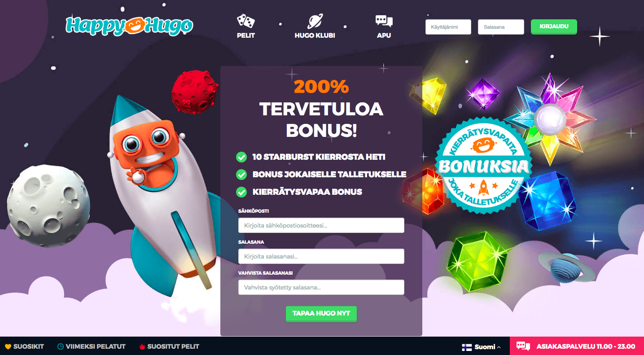Click the Kirjaudu login button
The height and width of the screenshot is (355, 644).
(554, 26)
